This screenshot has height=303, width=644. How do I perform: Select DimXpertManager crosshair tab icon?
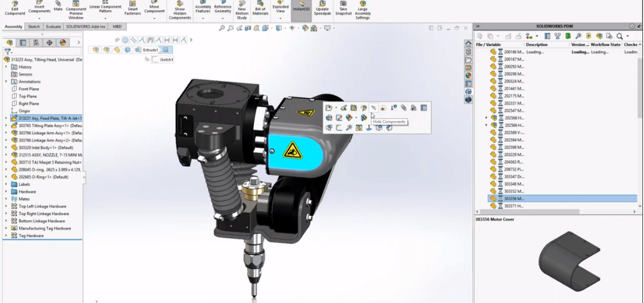(x=49, y=42)
